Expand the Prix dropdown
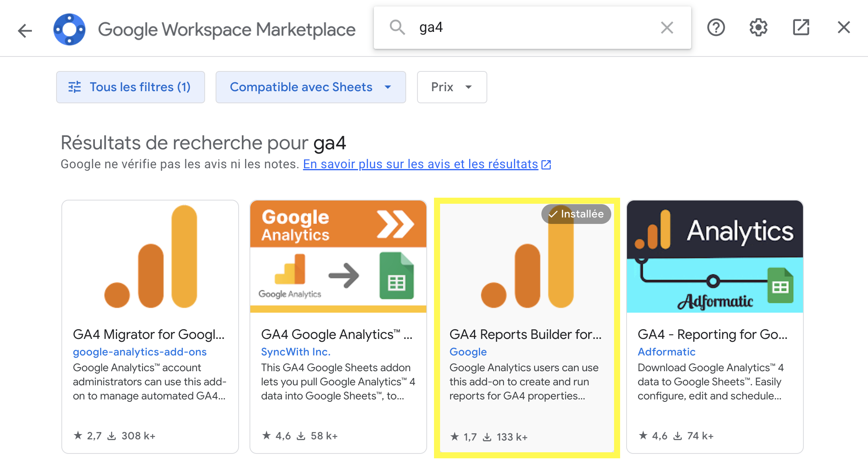 point(452,87)
